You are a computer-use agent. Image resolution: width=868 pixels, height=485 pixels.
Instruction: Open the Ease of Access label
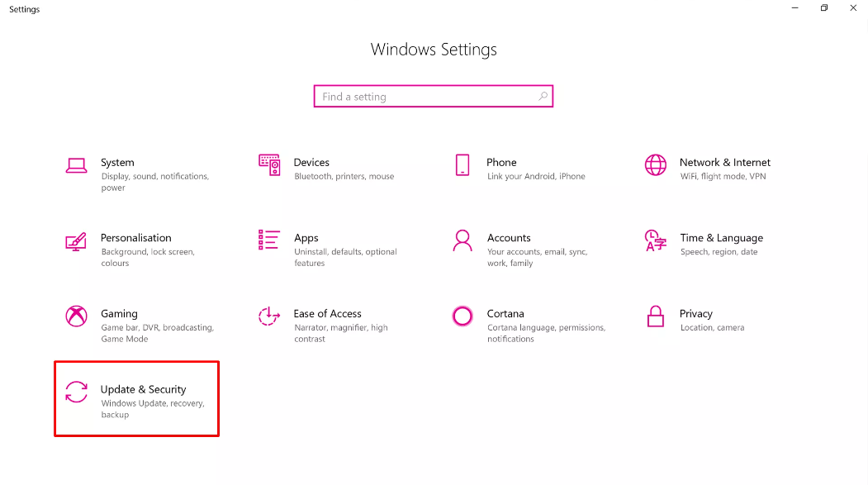327,313
